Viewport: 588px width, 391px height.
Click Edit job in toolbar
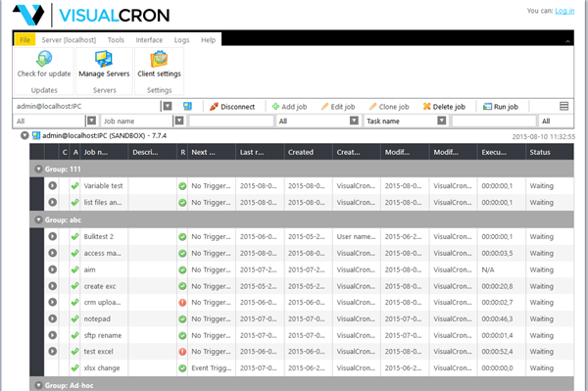click(x=338, y=107)
